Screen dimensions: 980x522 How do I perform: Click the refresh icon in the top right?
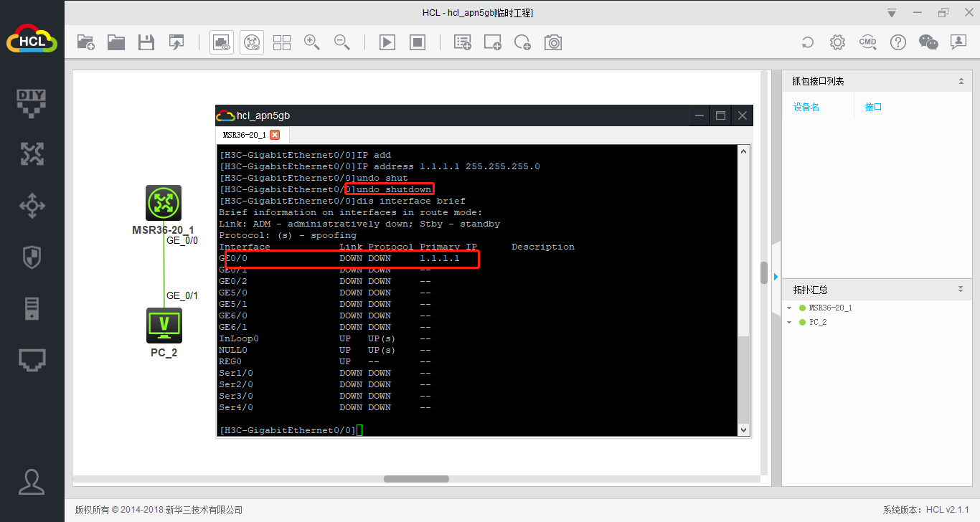(x=808, y=42)
